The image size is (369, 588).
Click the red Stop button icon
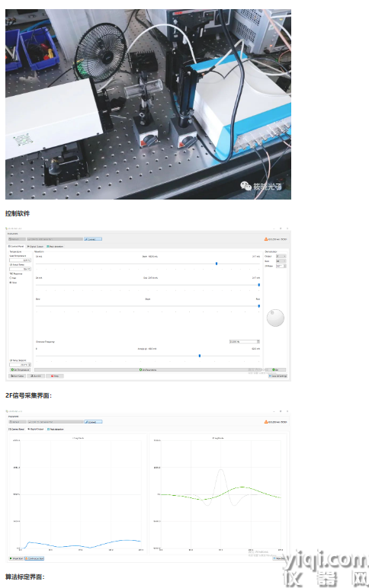coord(53,375)
